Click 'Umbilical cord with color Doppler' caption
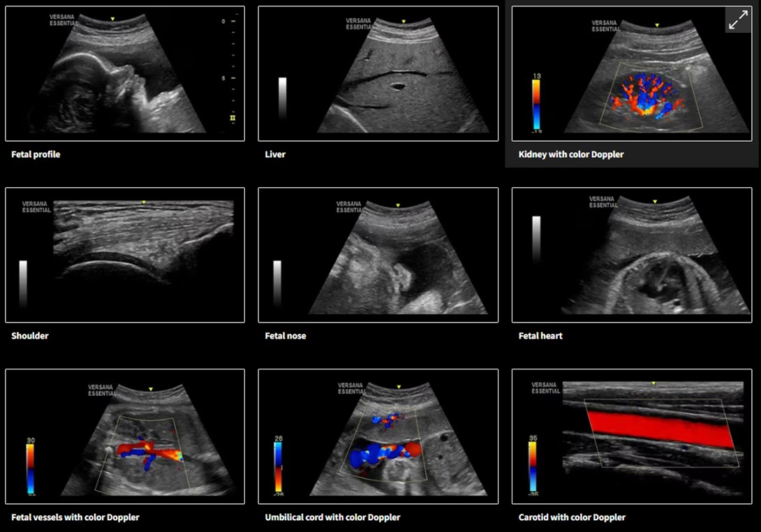The width and height of the screenshot is (761, 532). (332, 517)
